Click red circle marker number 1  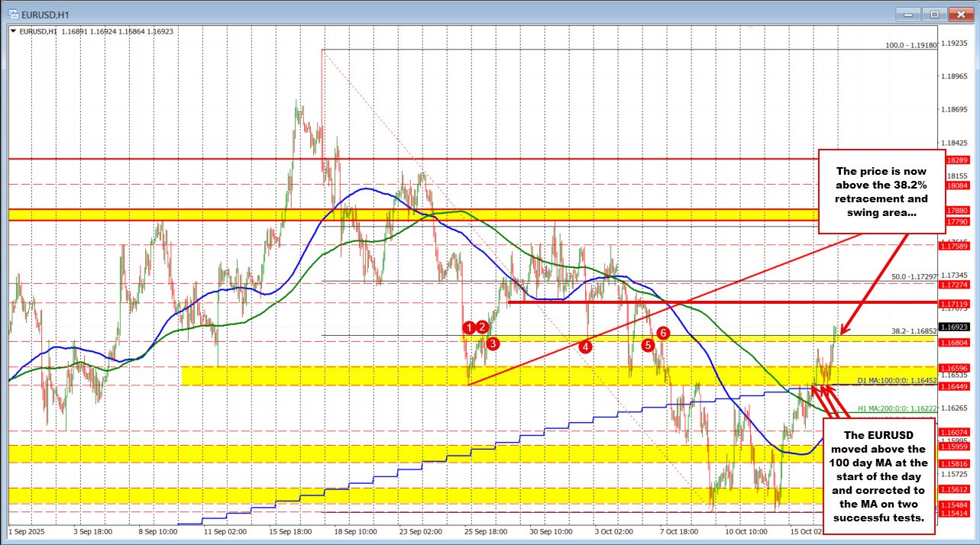(468, 327)
